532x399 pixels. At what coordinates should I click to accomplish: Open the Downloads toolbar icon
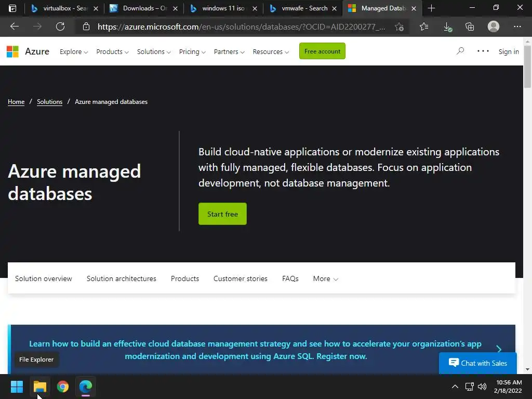(447, 27)
